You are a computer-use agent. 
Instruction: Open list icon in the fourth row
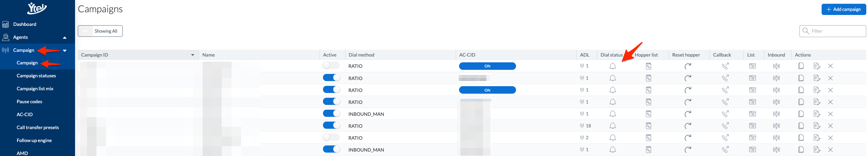(x=752, y=102)
